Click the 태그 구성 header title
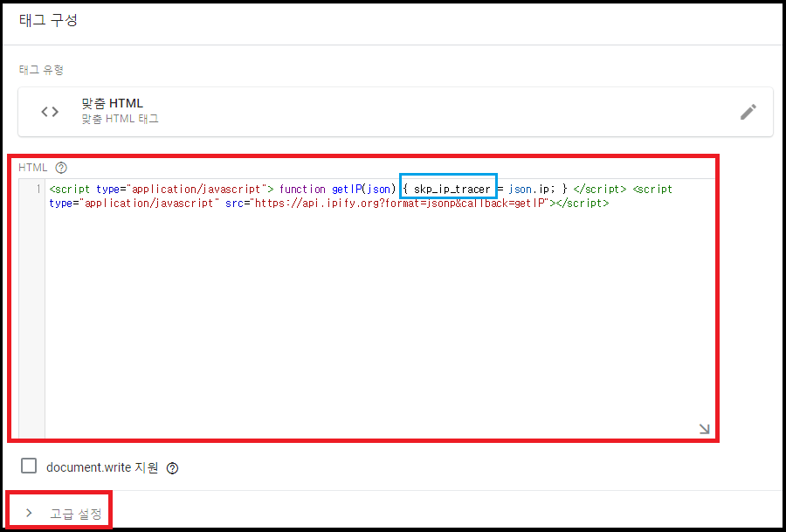Viewport: 786px width, 532px height. pyautogui.click(x=49, y=19)
